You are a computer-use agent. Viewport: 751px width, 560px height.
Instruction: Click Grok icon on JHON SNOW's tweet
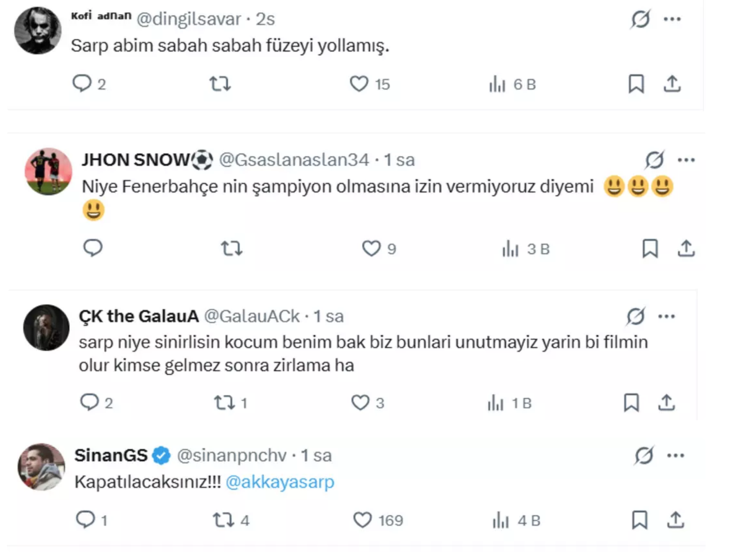(655, 160)
